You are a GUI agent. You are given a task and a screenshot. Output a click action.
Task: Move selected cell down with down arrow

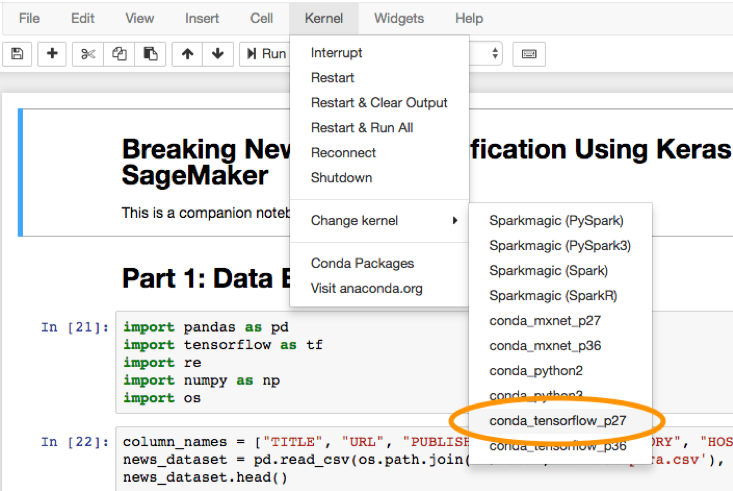pyautogui.click(x=218, y=54)
